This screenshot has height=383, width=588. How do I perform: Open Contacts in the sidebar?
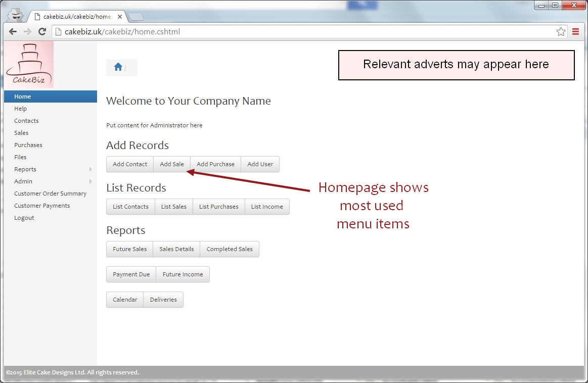pyautogui.click(x=26, y=121)
